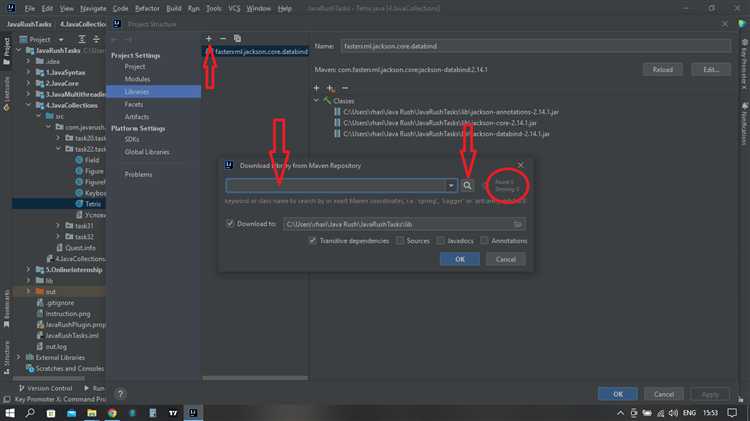The image size is (750, 421).
Task: Select Artifacts in Project Settings
Action: (136, 116)
